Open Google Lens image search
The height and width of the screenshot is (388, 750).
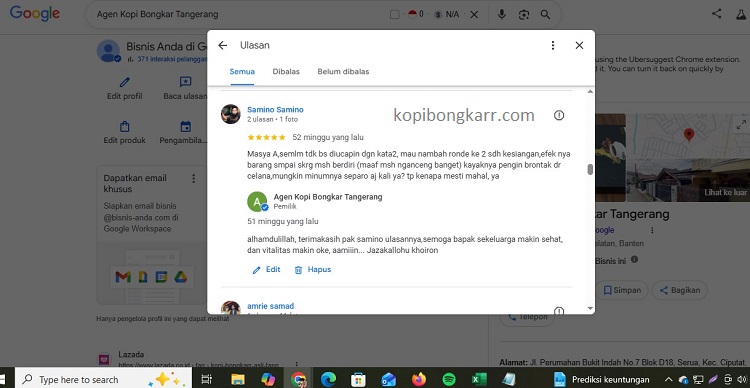[x=524, y=14]
